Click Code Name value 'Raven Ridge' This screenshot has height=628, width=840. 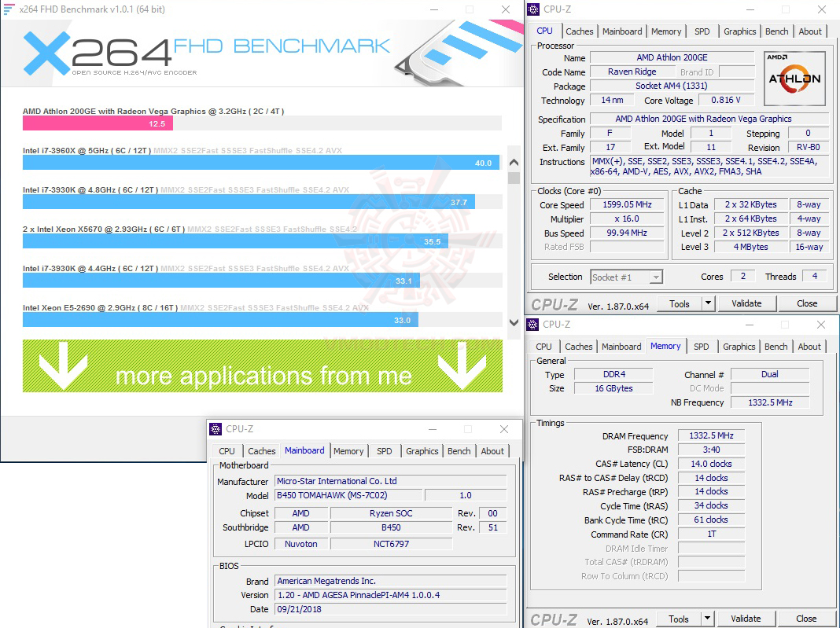632,72
